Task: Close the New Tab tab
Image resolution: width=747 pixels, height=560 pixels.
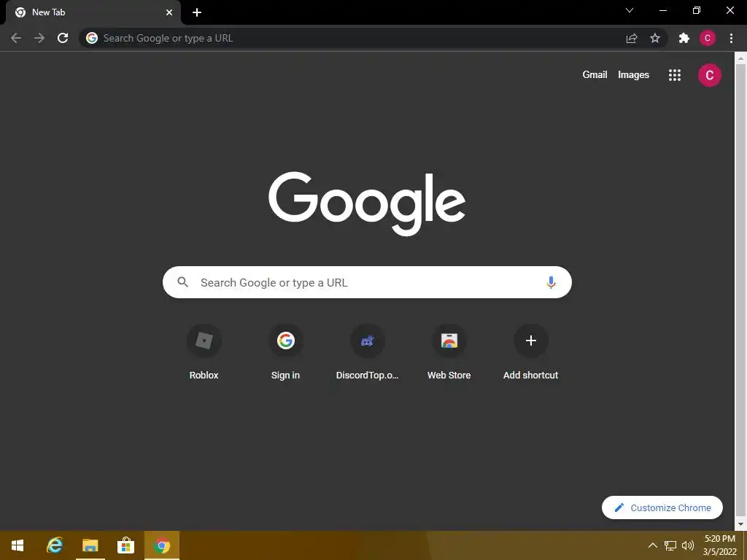Action: pyautogui.click(x=169, y=12)
